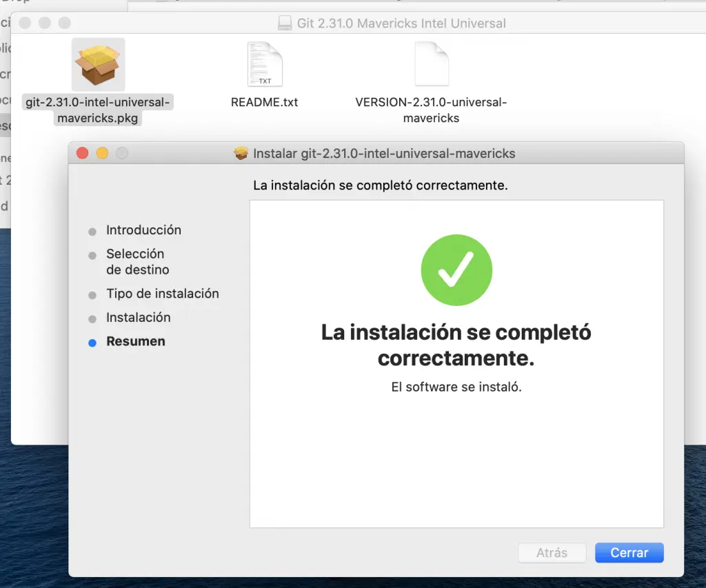Select the README.txt file icon

pos(265,64)
